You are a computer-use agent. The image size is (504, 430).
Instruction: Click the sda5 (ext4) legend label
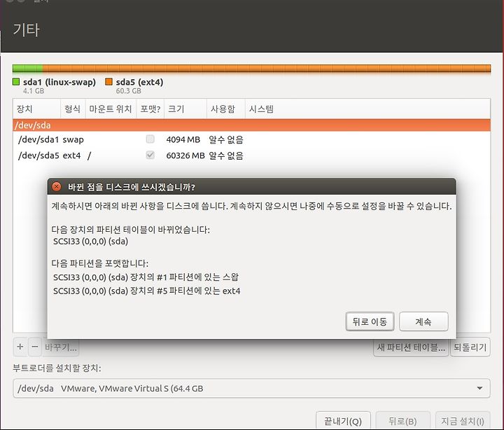pyautogui.click(x=139, y=82)
